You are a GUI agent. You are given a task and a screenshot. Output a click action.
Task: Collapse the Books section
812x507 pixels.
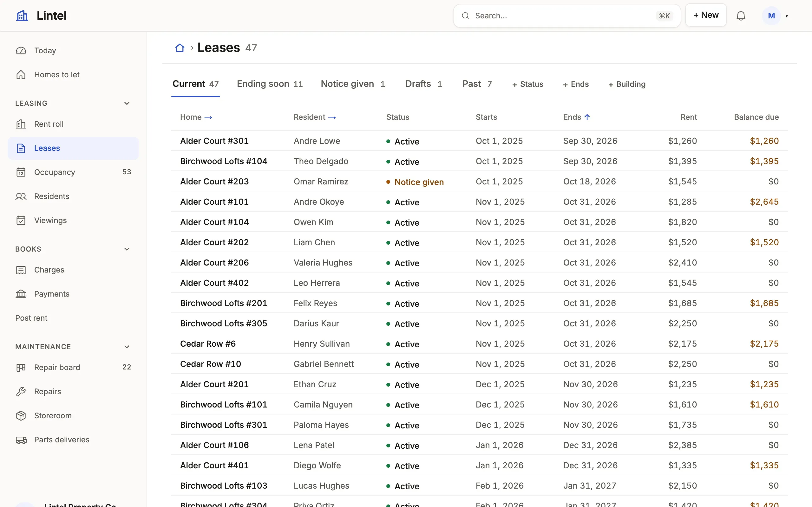click(x=127, y=249)
